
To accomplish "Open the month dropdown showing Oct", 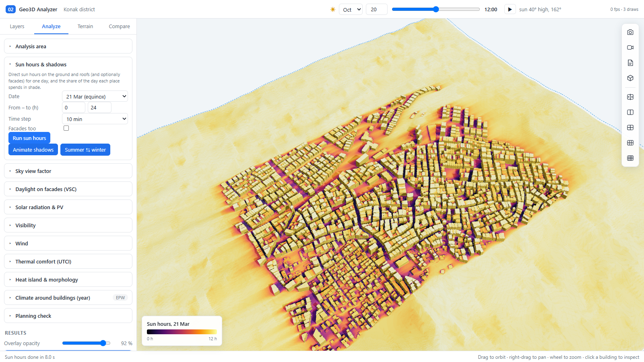I will point(351,9).
